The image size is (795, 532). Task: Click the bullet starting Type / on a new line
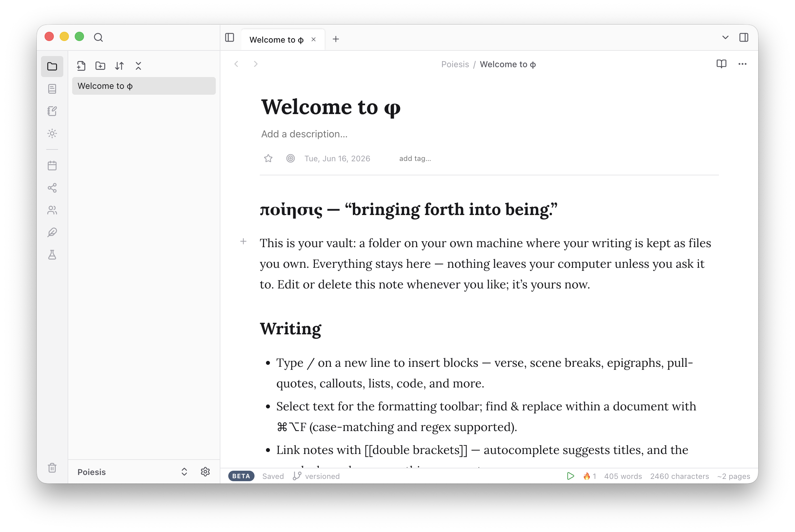[x=485, y=373]
